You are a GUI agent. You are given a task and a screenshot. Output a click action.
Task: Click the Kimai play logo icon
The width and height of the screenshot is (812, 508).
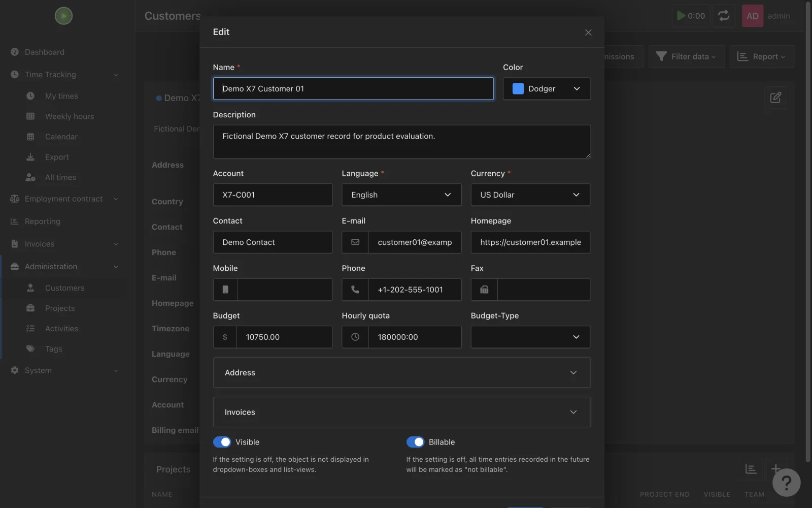(63, 16)
